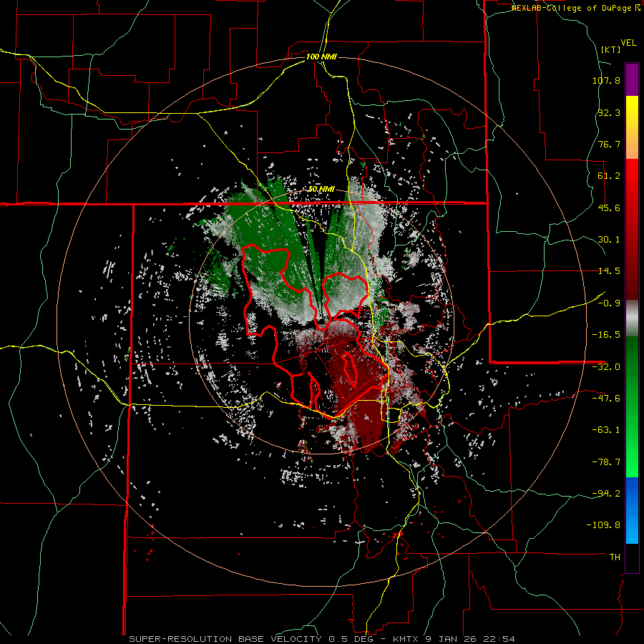
Task: Click the Super-Resolution Base Velocity caption
Action: (321, 639)
